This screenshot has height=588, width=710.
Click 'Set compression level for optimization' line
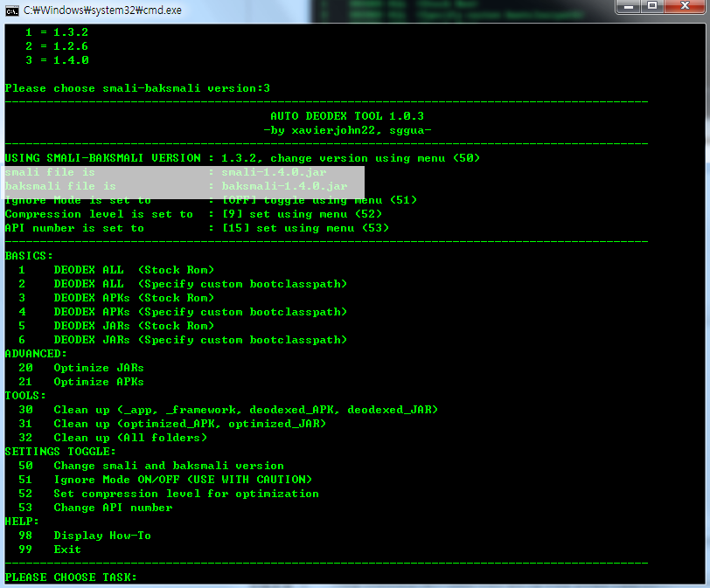point(185,494)
